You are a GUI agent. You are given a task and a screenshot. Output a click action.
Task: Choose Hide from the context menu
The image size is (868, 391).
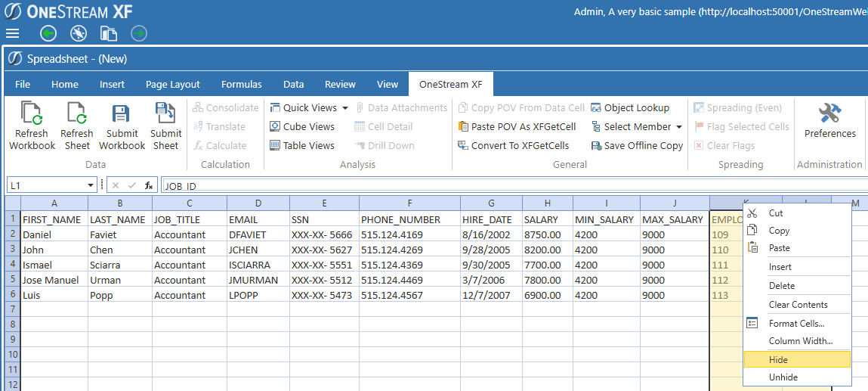[x=797, y=359]
